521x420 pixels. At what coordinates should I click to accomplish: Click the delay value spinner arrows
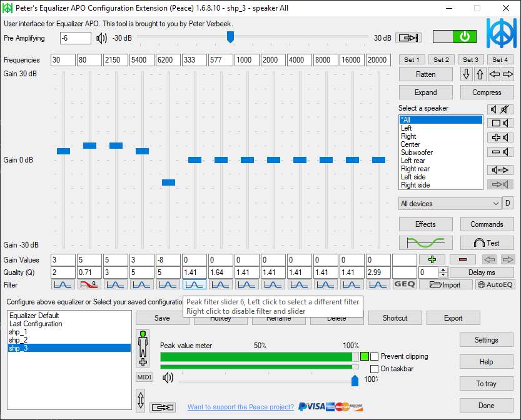pos(443,272)
